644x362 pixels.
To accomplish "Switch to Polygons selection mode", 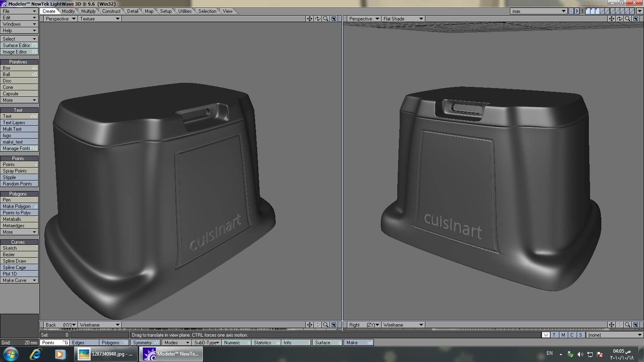I will [x=114, y=343].
